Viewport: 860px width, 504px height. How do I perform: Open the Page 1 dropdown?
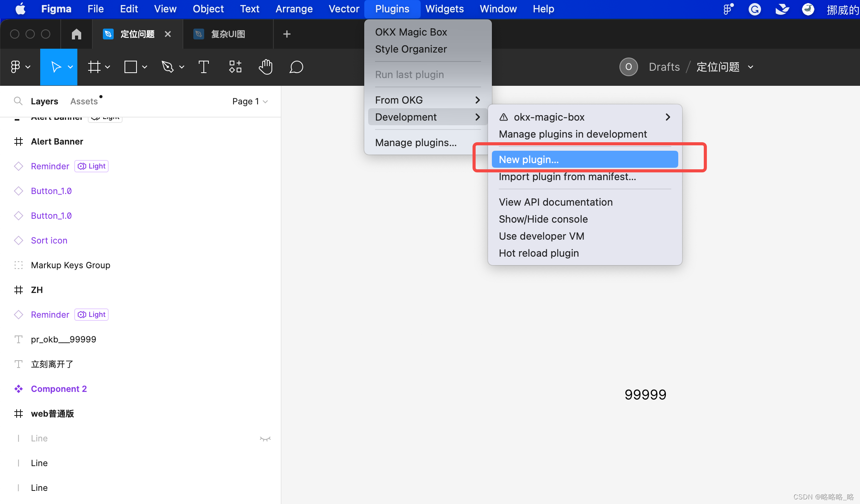[250, 101]
